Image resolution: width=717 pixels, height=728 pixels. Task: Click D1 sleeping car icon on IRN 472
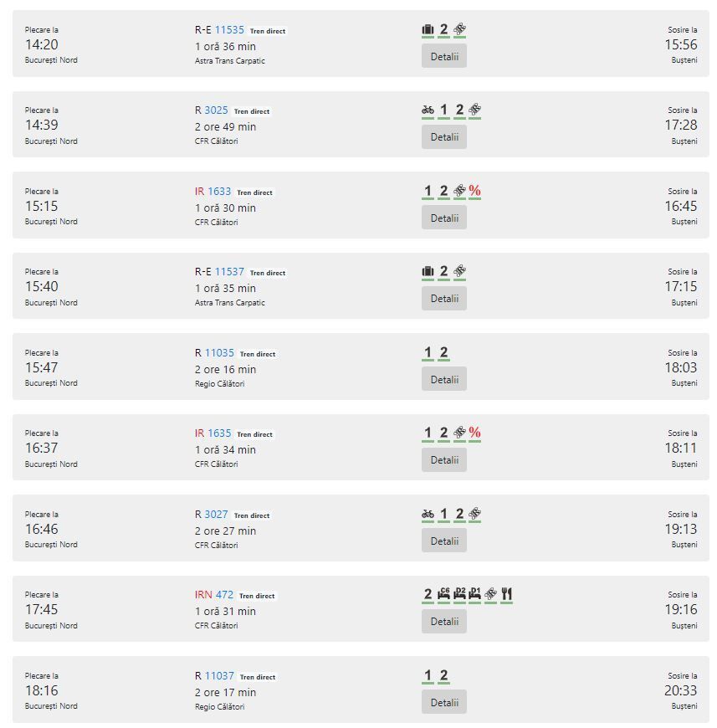pyautogui.click(x=474, y=594)
